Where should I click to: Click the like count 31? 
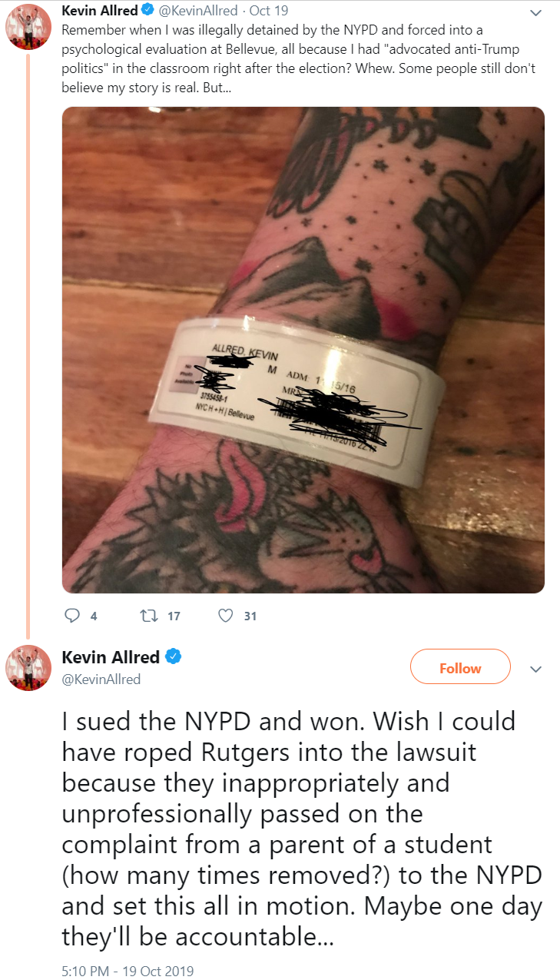[x=250, y=616]
